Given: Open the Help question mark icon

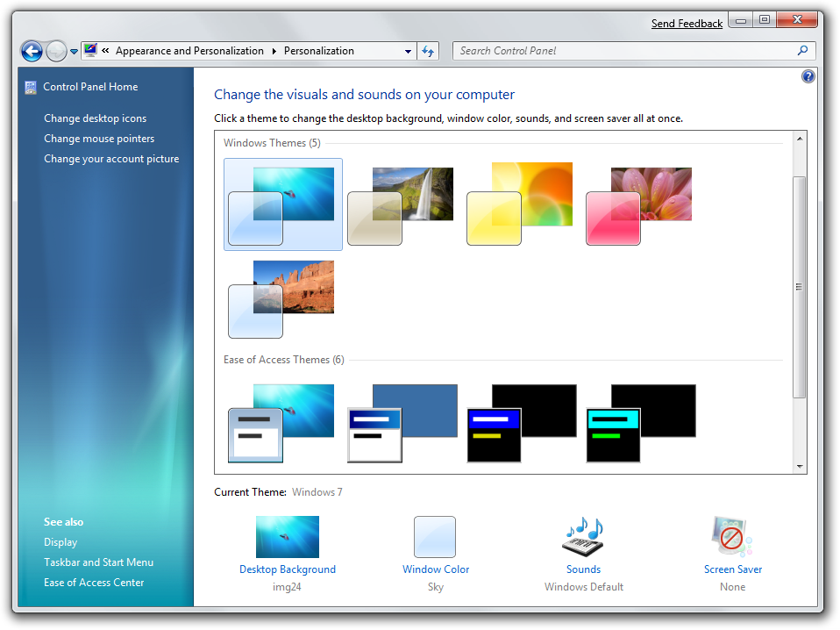Looking at the screenshot, I should (x=808, y=76).
